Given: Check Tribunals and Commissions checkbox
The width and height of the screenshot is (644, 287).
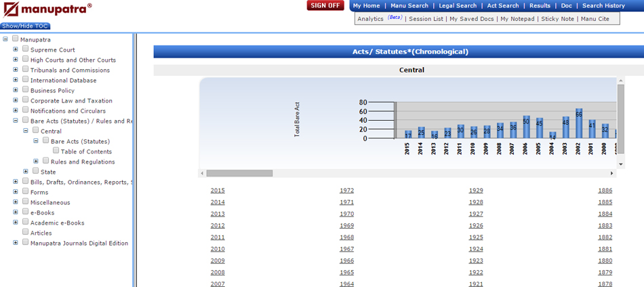Looking at the screenshot, I should click(x=26, y=69).
